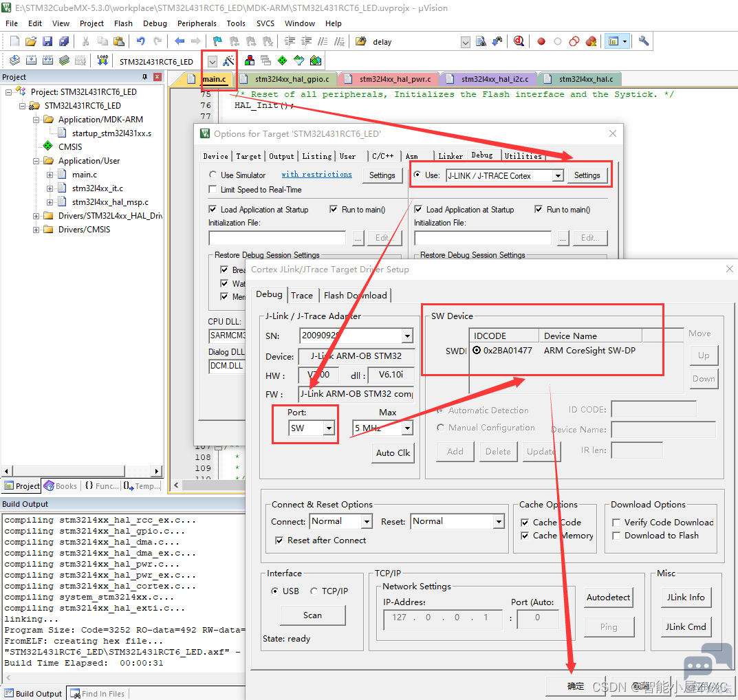Toggle left Load Application at Startup checkbox
The height and width of the screenshot is (700, 738).
pyautogui.click(x=213, y=209)
